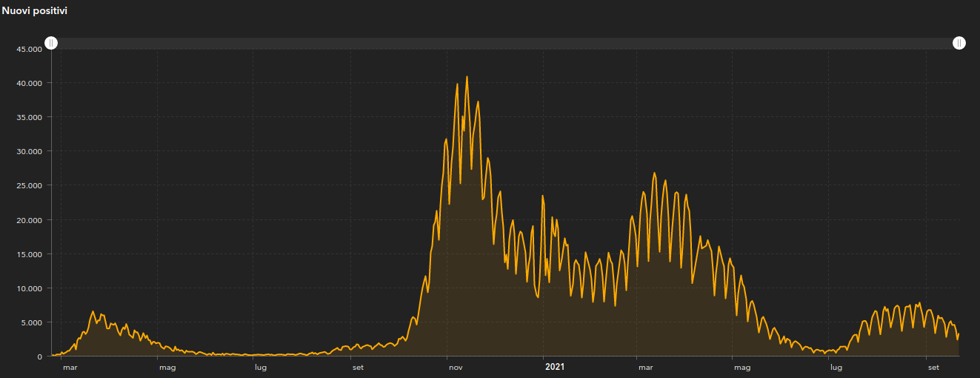Click the 'nov' label on the x-axis
The image size is (980, 378).
(456, 368)
